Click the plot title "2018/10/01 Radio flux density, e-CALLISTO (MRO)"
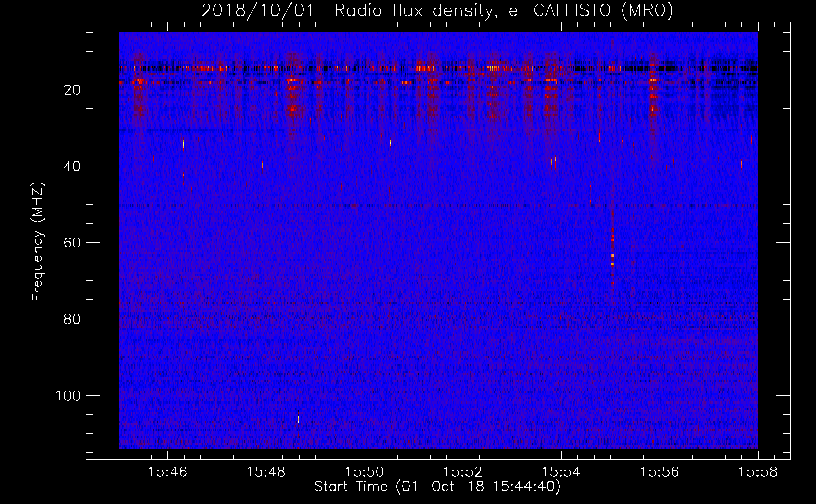The height and width of the screenshot is (504, 816). click(437, 10)
